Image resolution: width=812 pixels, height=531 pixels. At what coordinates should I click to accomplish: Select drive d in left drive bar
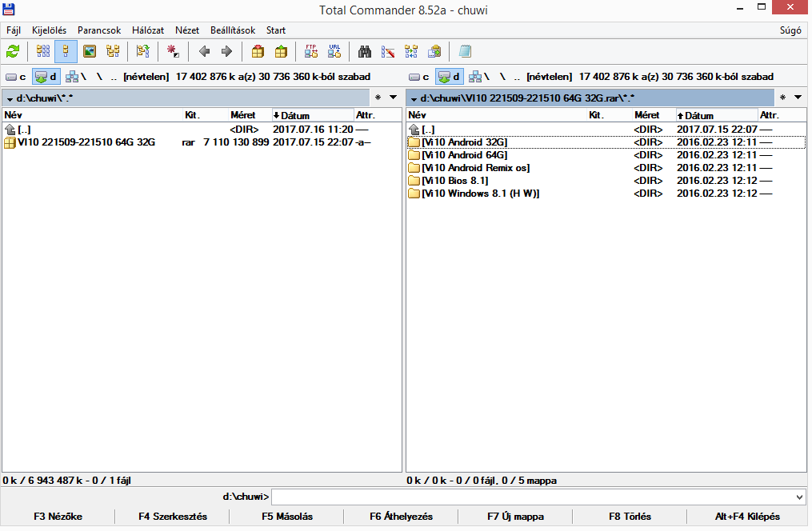click(x=46, y=77)
